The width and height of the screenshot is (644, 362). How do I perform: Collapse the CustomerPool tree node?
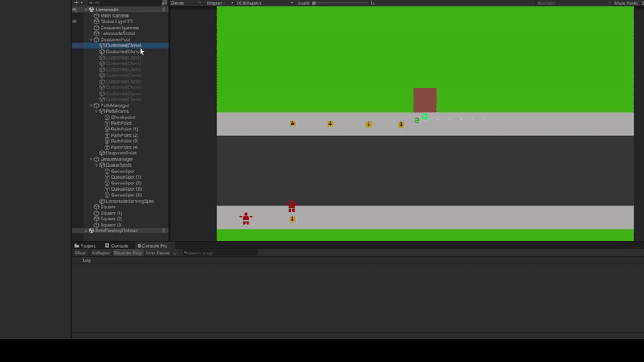click(91, 39)
